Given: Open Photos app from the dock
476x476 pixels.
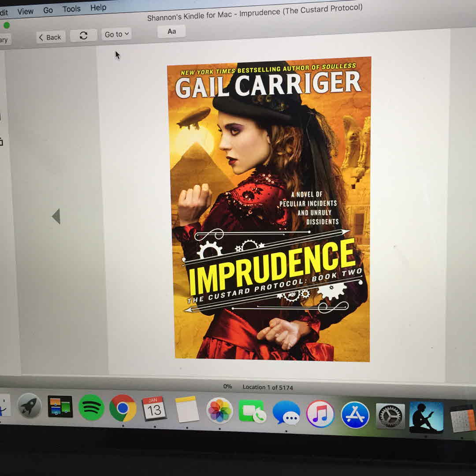Looking at the screenshot, I should click(x=219, y=411).
